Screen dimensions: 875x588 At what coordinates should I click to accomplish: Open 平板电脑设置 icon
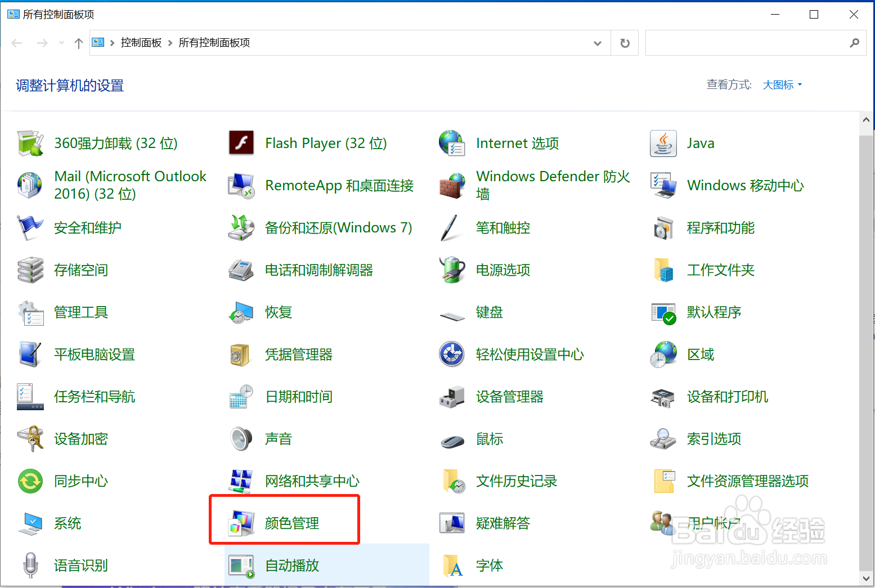tap(30, 354)
